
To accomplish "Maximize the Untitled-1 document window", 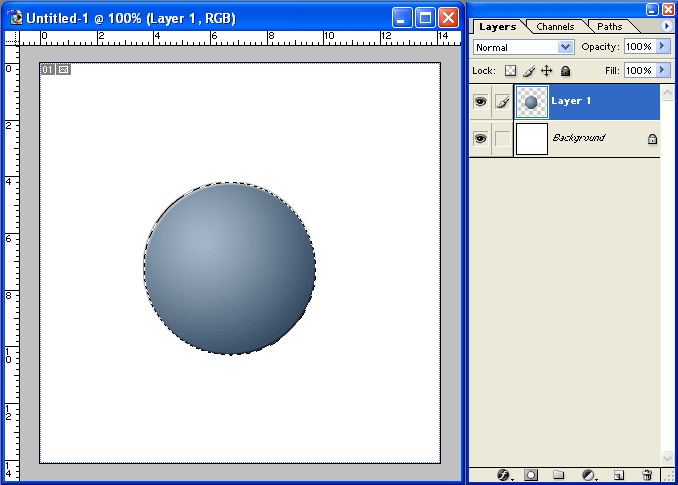I will [x=425, y=18].
